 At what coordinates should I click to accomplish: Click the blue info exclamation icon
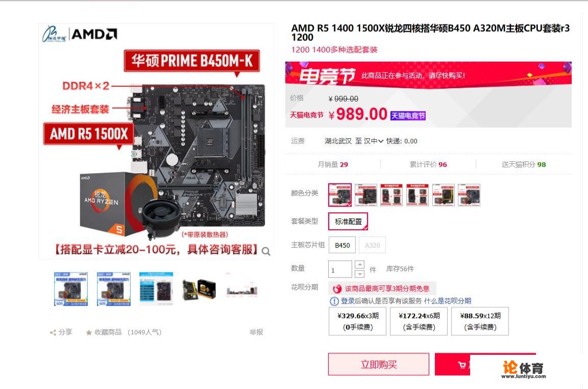coord(334,301)
